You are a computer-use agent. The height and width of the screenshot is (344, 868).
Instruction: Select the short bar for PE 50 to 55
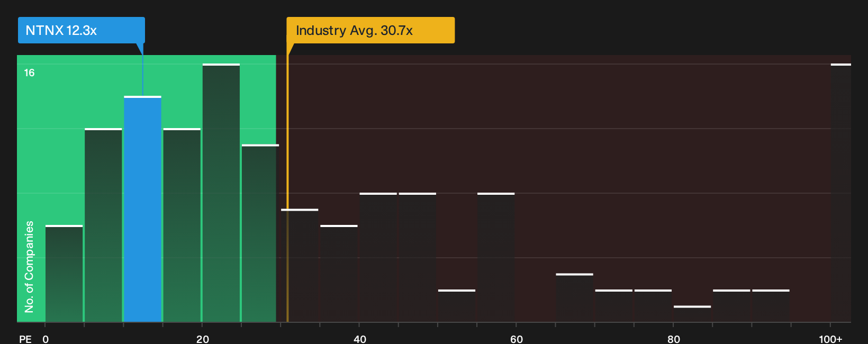coord(457,306)
